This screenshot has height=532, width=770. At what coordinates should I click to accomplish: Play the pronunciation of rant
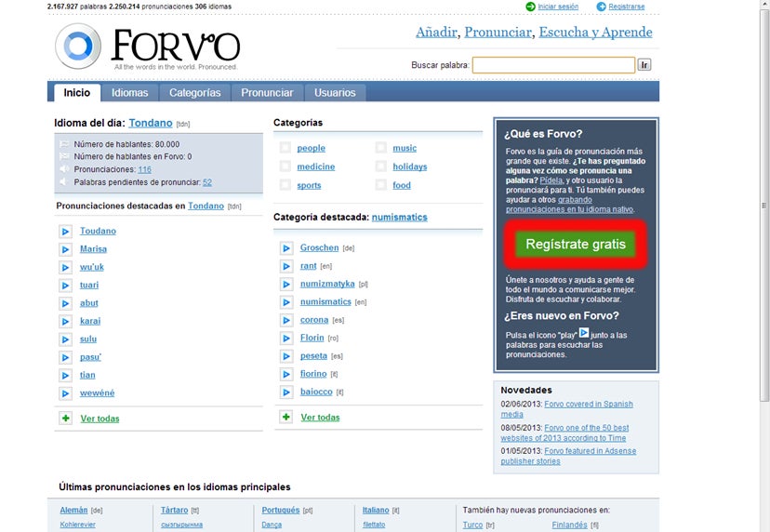(286, 267)
